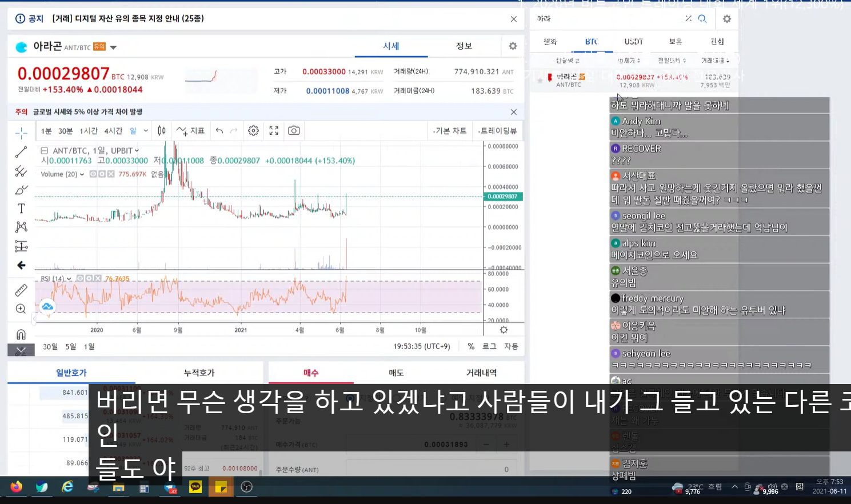The width and height of the screenshot is (851, 504).
Task: Hide the Volume indicator eye icon
Action: point(93,174)
